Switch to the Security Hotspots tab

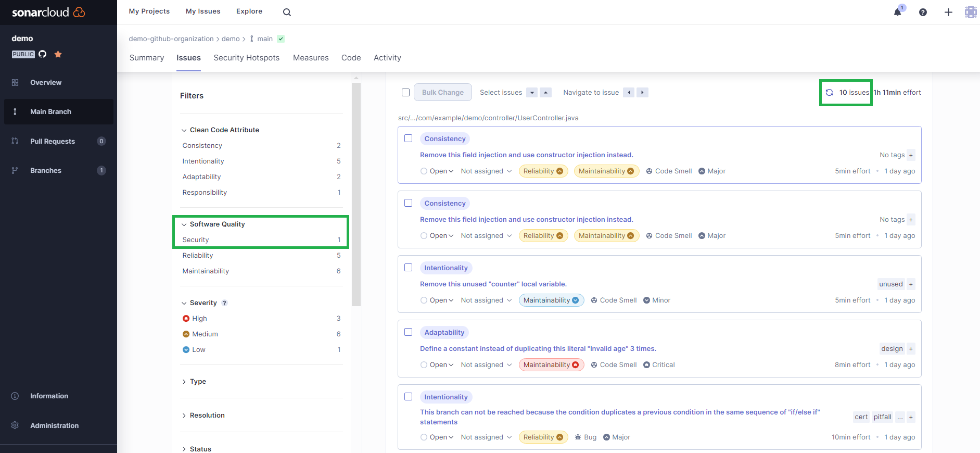coord(246,58)
